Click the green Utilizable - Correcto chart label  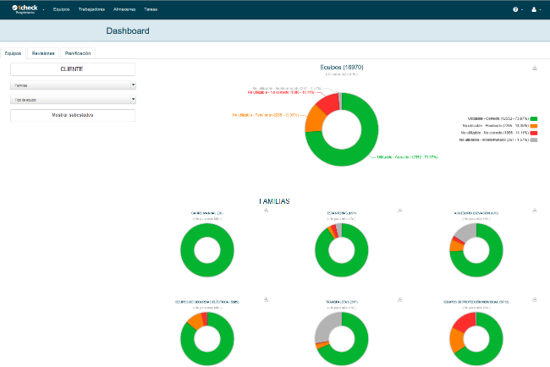point(407,157)
